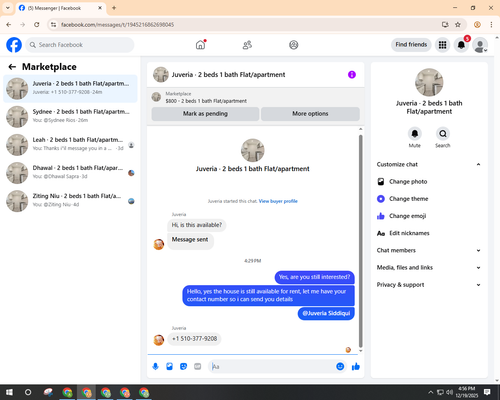Expand Privacy & support section

tap(429, 285)
